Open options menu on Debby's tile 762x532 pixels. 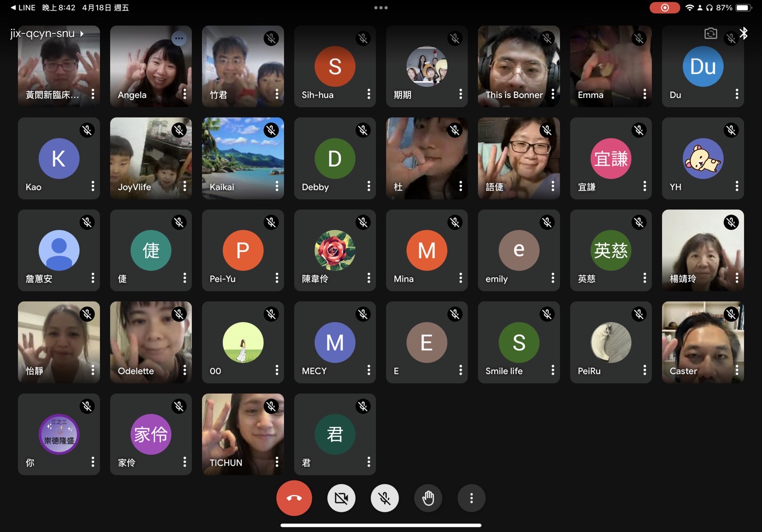pos(369,186)
